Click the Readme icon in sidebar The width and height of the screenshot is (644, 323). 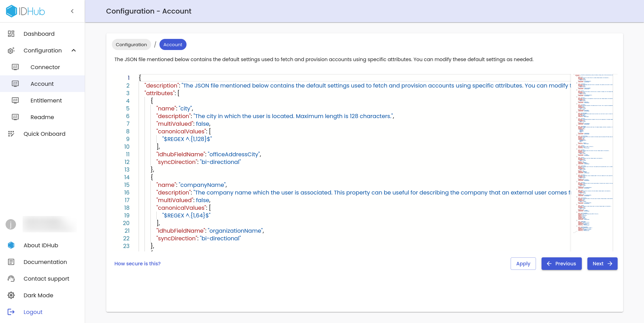pyautogui.click(x=15, y=117)
